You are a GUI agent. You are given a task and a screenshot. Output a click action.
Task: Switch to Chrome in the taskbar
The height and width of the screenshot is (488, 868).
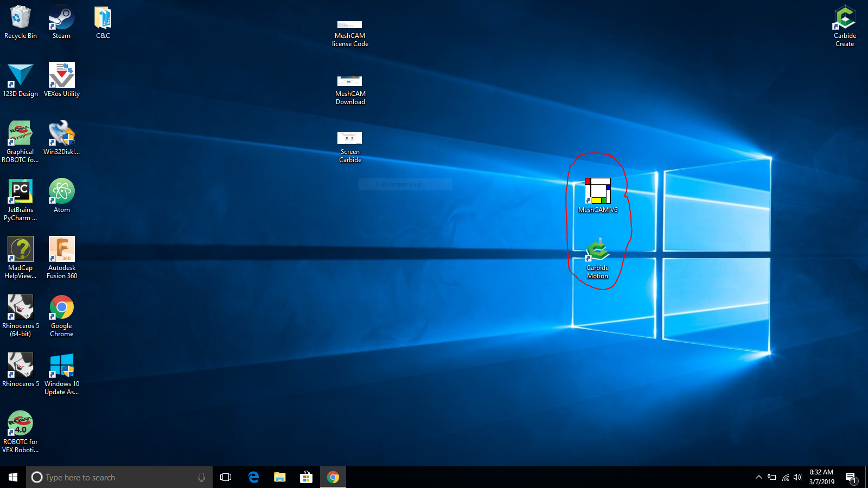pyautogui.click(x=333, y=477)
